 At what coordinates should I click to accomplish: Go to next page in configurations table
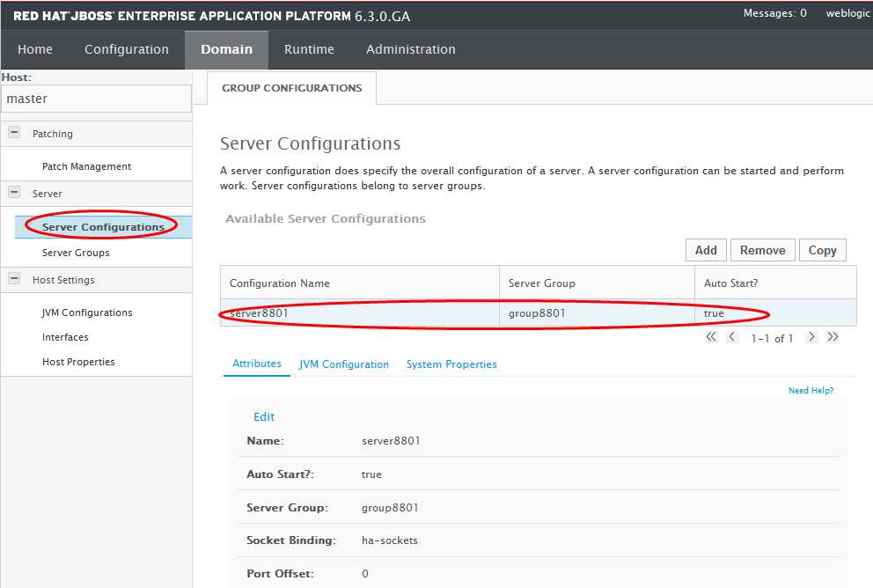pyautogui.click(x=811, y=337)
